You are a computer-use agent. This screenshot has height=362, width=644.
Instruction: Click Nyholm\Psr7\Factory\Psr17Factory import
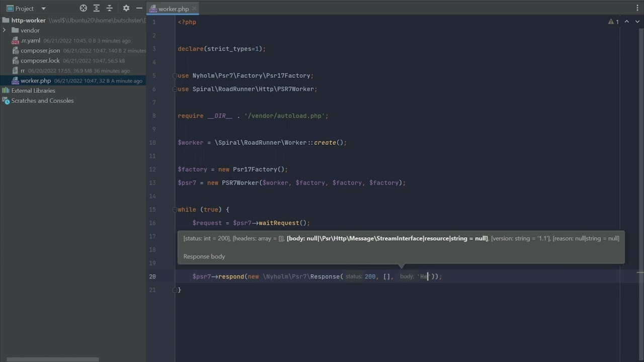(x=251, y=75)
